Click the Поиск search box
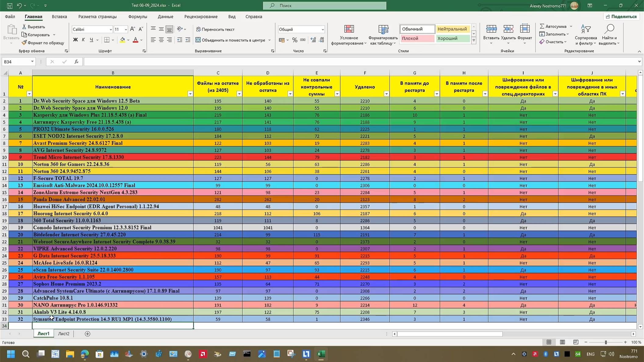 pos(324,5)
